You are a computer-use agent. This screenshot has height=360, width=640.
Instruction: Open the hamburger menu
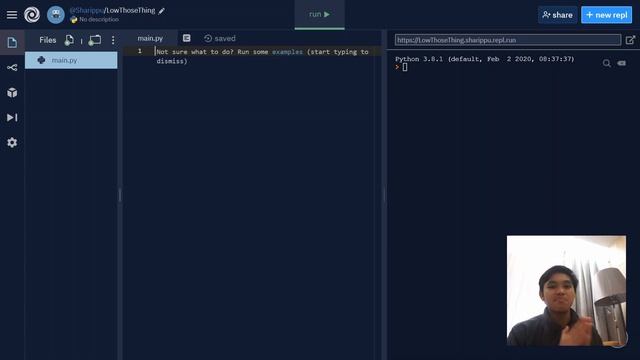12,15
